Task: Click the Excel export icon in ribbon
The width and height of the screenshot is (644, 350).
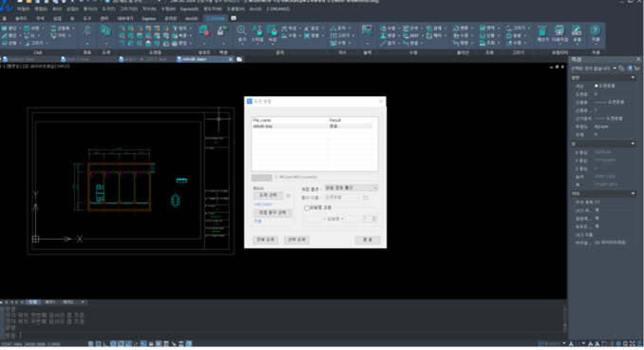Action: pyautogui.click(x=223, y=30)
